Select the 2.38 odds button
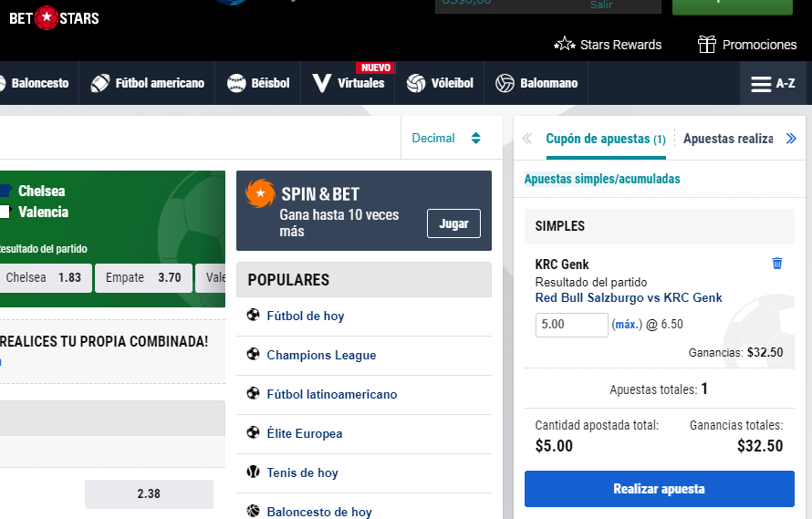The height and width of the screenshot is (519, 812). click(x=149, y=494)
